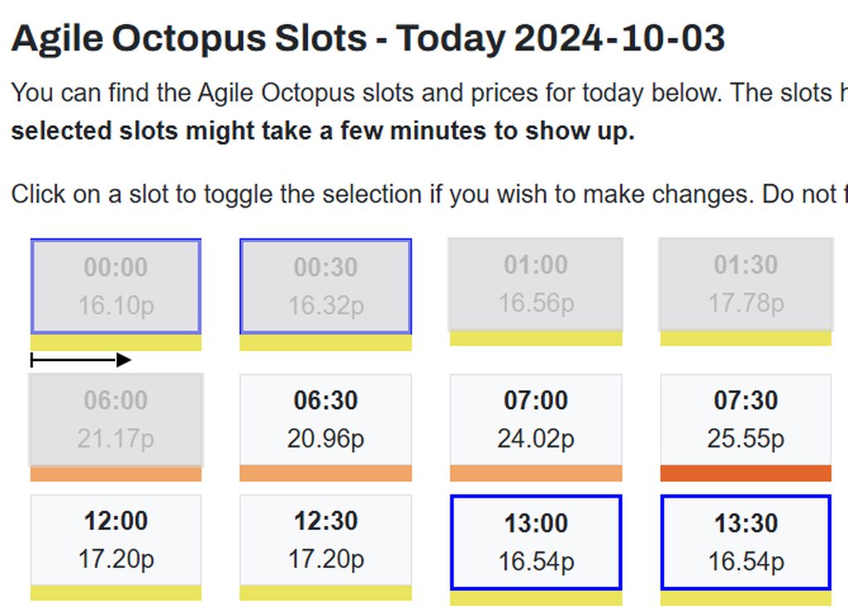Select the 07:30 slot at 25.55p
The height and width of the screenshot is (616, 848).
tap(745, 419)
